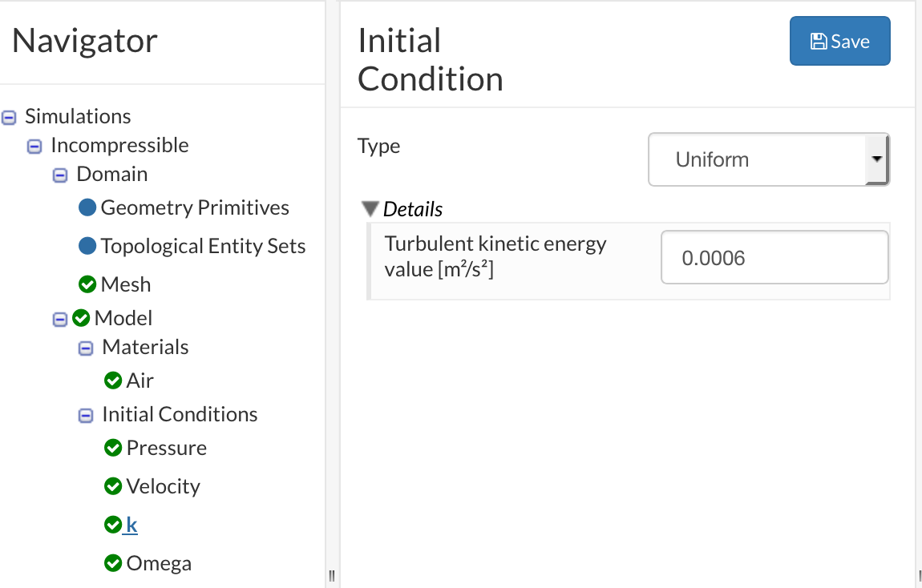922x588 pixels.
Task: Collapse the Details disclosure triangle
Action: 370,210
